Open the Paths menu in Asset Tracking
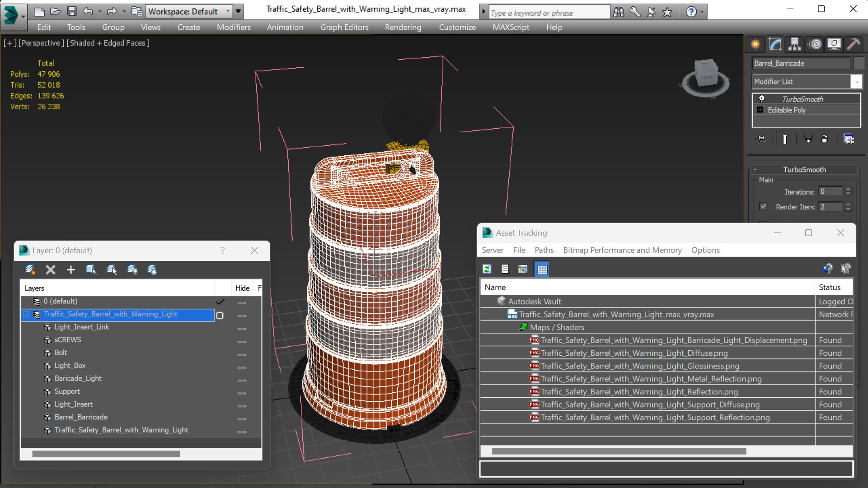This screenshot has height=488, width=868. tap(544, 250)
